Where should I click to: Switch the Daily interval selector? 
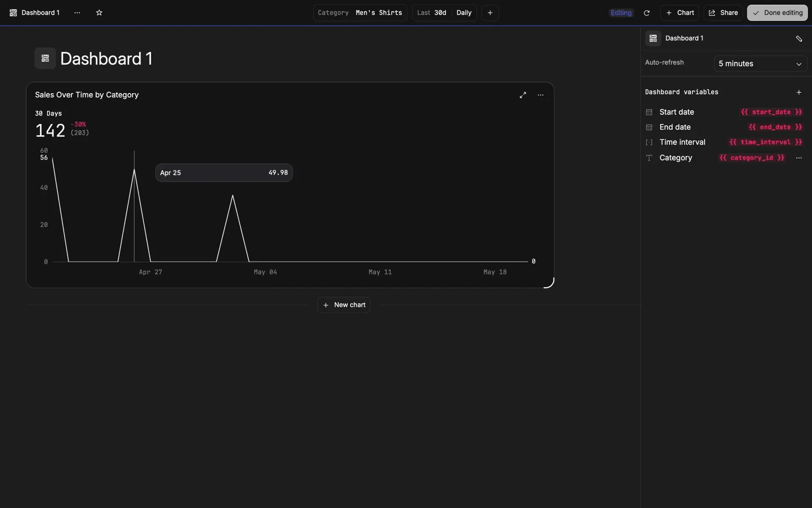(x=464, y=13)
